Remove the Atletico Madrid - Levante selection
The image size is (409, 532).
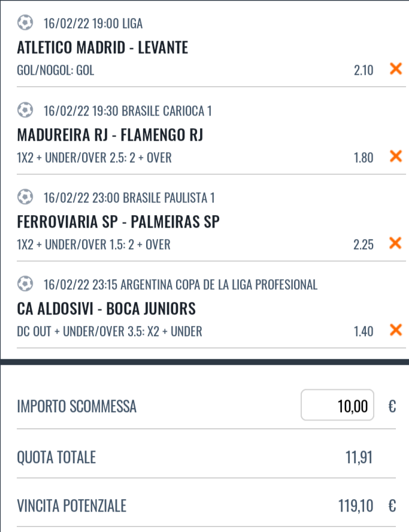[396, 69]
